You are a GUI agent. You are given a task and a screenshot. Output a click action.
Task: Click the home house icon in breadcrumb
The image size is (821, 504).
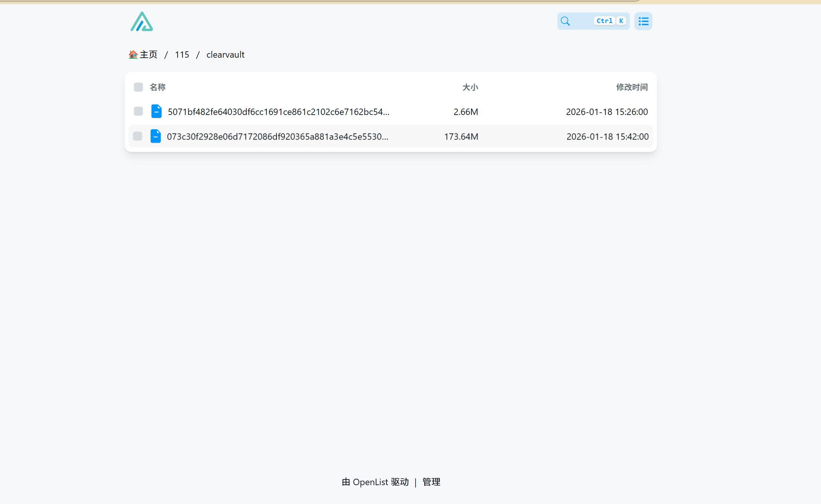[x=133, y=55]
